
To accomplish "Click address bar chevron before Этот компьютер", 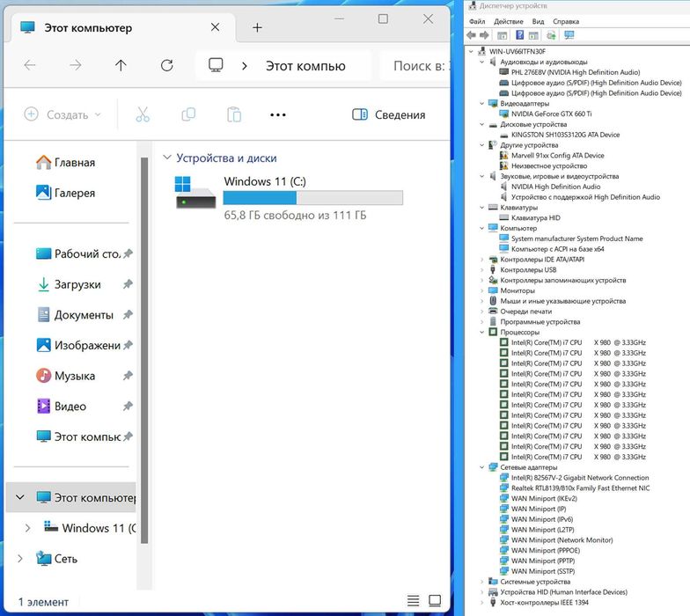I will 245,66.
